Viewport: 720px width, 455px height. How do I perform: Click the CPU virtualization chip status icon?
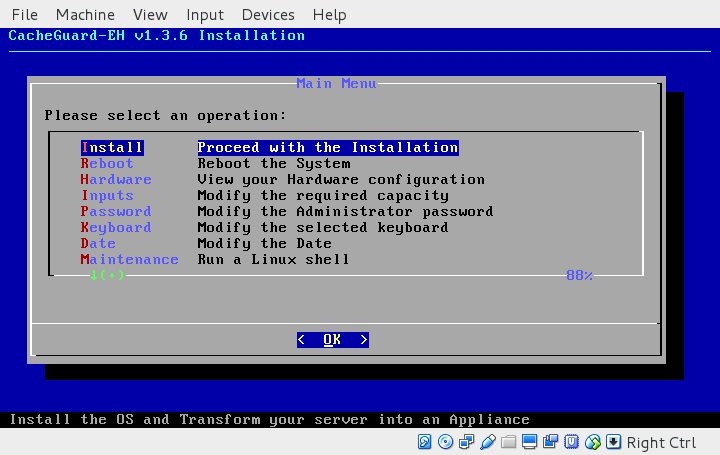(572, 442)
